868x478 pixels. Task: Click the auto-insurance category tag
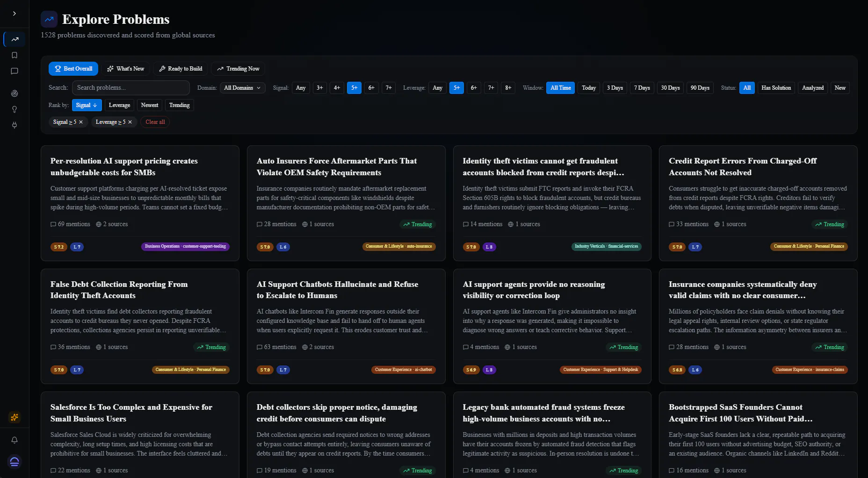coord(399,246)
